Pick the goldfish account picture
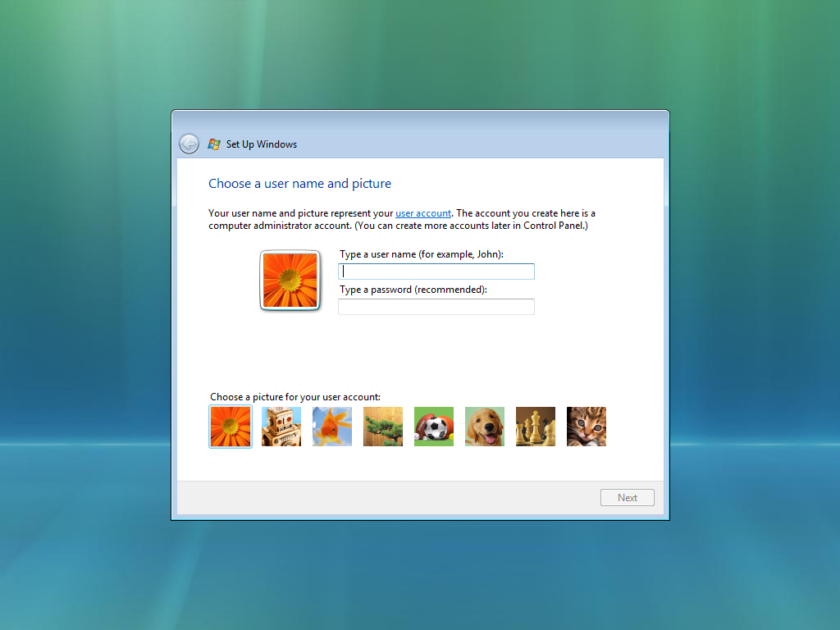Screen dimensions: 840x630 tap(332, 427)
